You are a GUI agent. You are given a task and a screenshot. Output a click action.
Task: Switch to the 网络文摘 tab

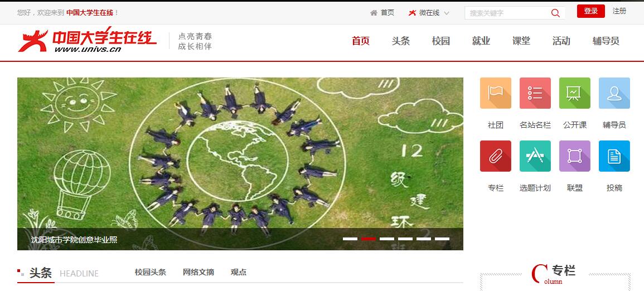pyautogui.click(x=198, y=272)
